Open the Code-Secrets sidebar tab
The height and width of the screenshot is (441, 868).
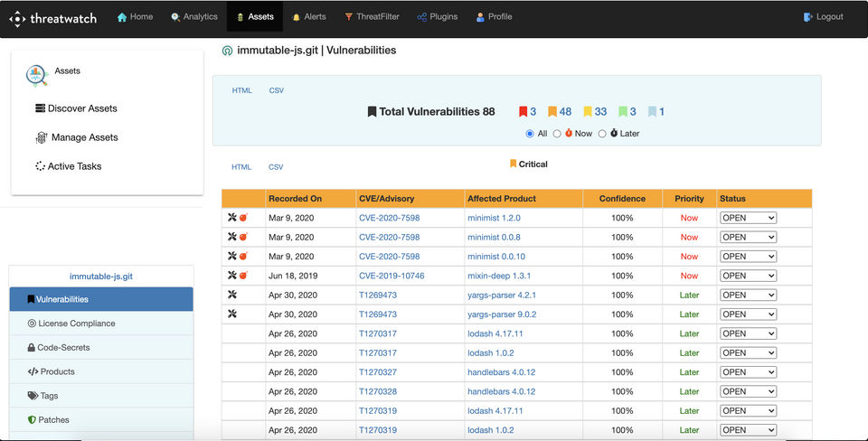pos(101,348)
